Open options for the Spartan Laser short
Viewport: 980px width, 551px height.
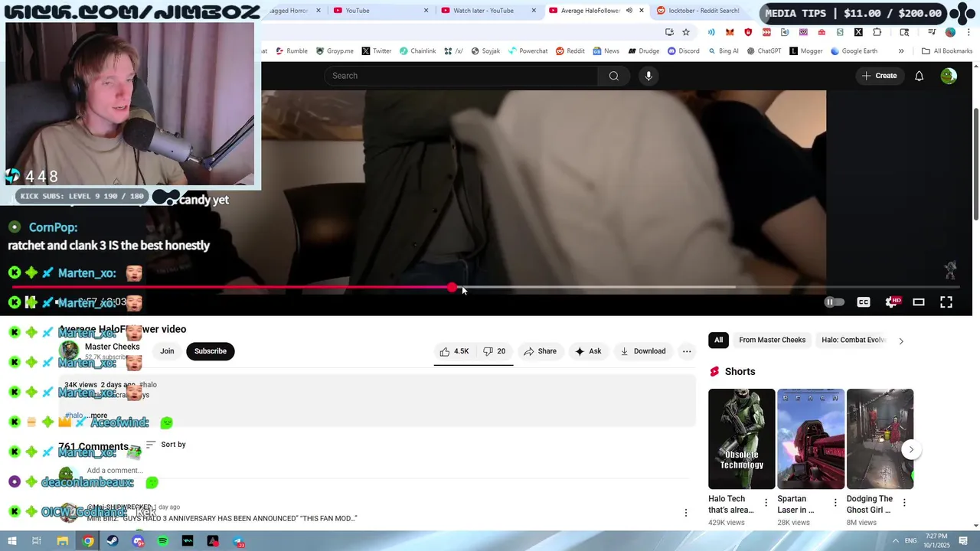835,503
